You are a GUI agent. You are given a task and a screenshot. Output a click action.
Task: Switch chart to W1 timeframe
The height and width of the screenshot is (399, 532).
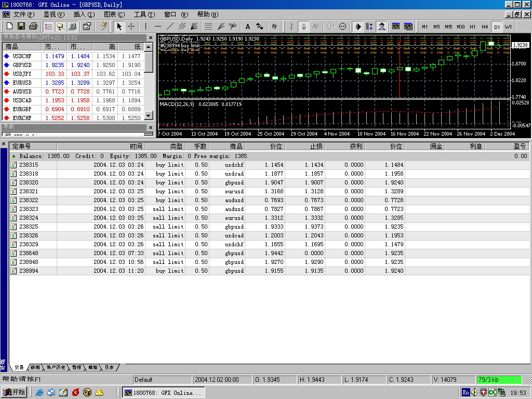coord(508,26)
